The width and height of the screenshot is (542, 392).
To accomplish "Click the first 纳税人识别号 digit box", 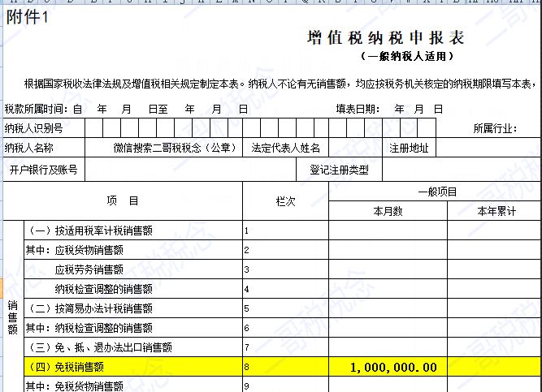I will click(x=94, y=128).
